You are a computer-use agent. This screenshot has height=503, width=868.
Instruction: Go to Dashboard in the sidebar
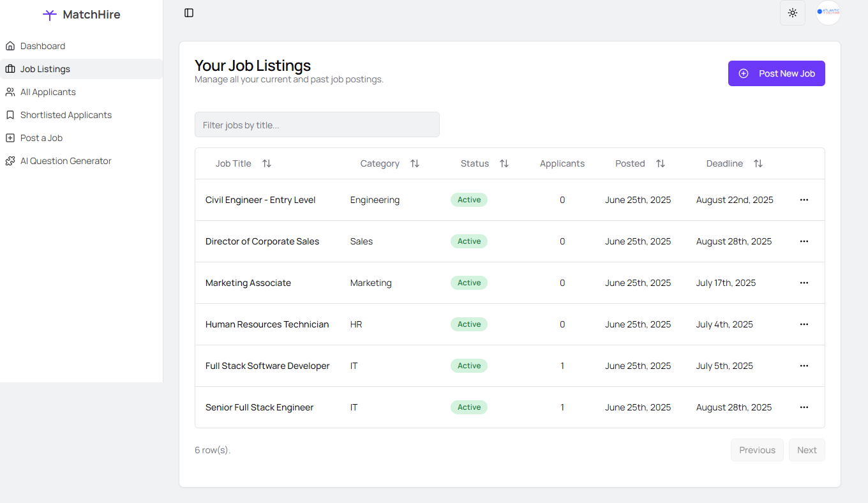point(43,46)
